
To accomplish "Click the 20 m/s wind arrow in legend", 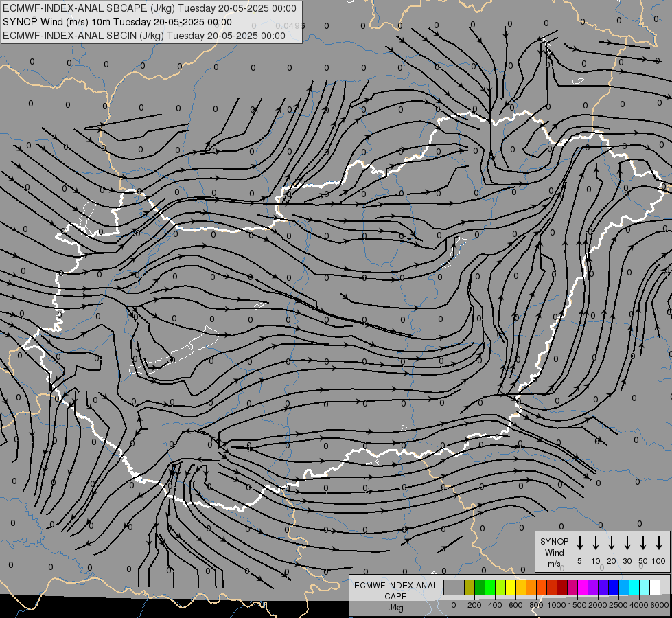I will (611, 542).
